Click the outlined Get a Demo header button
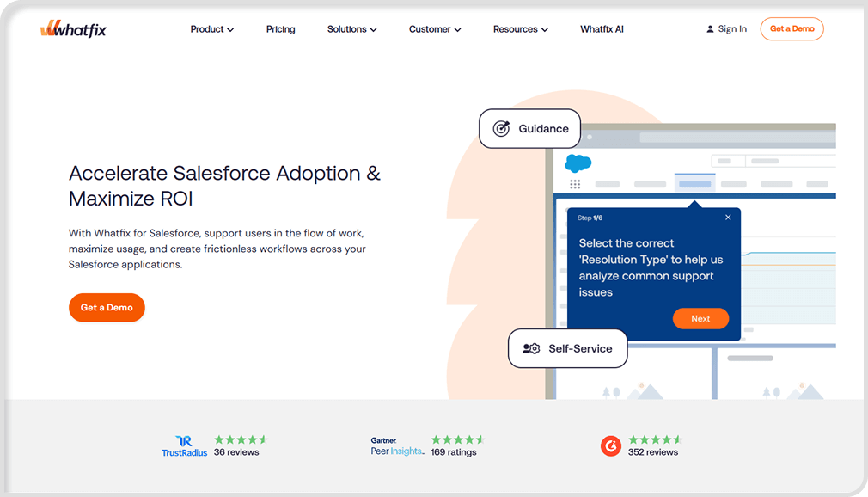The width and height of the screenshot is (868, 497). [x=792, y=29]
